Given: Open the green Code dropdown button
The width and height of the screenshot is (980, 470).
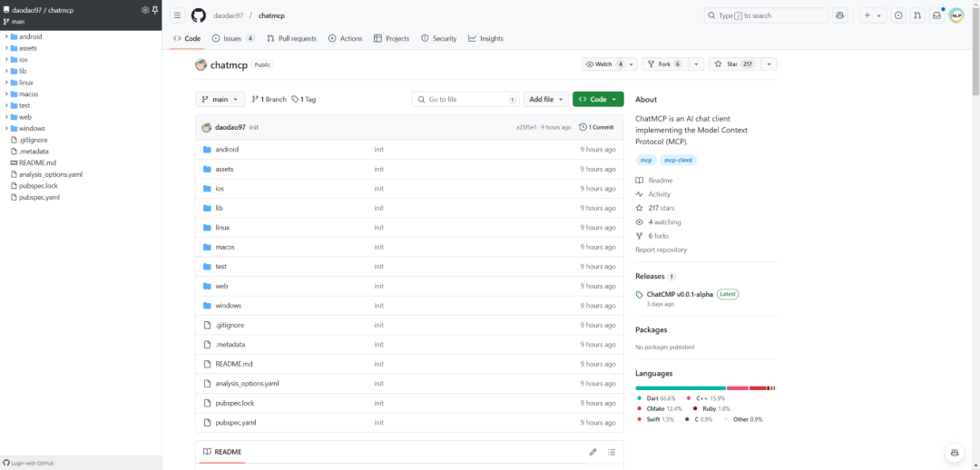Looking at the screenshot, I should (598, 100).
